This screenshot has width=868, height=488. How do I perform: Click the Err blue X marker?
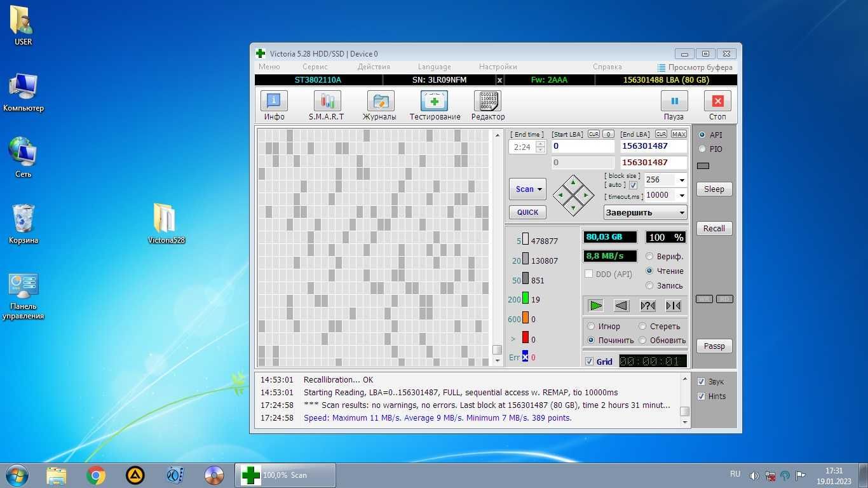click(x=526, y=357)
